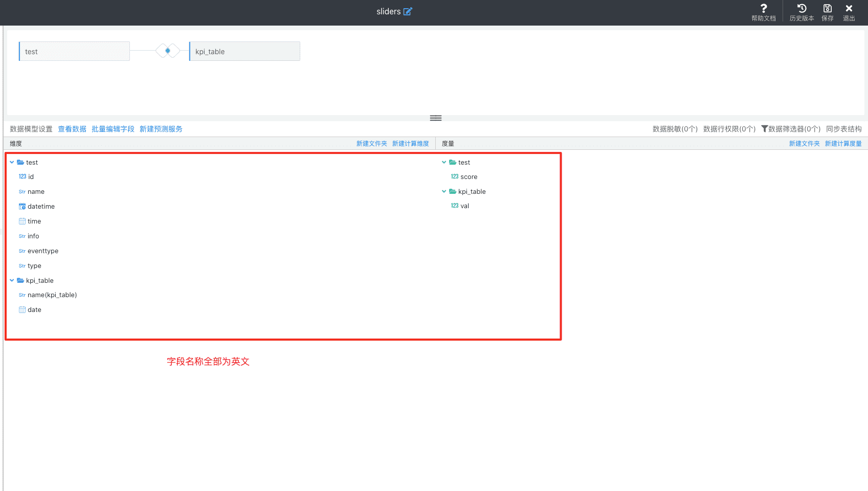The image size is (868, 491).
Task: Click the numeric icon of val
Action: tap(455, 206)
